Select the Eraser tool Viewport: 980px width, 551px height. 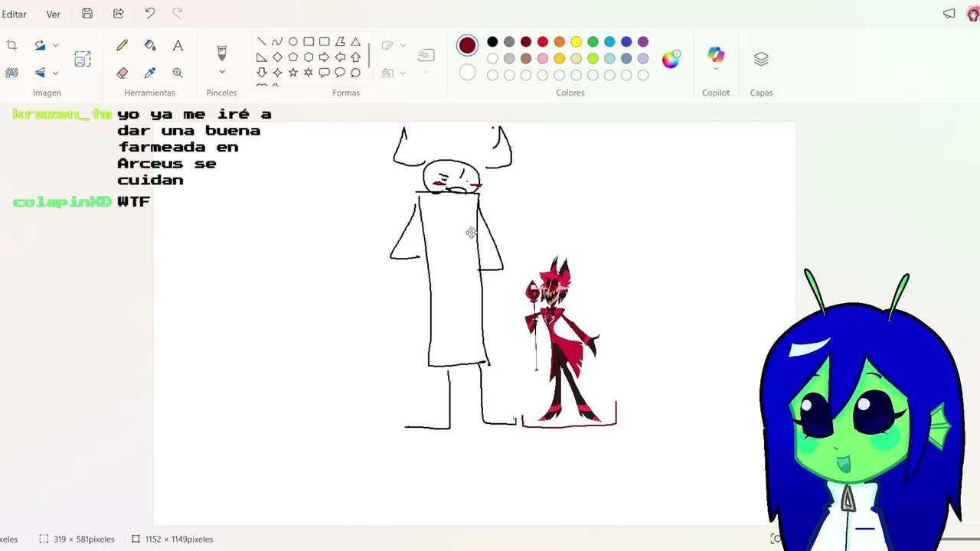click(122, 73)
